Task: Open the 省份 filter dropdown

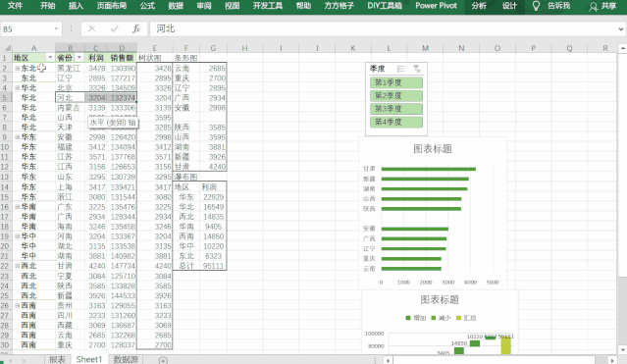Action: 79,58
